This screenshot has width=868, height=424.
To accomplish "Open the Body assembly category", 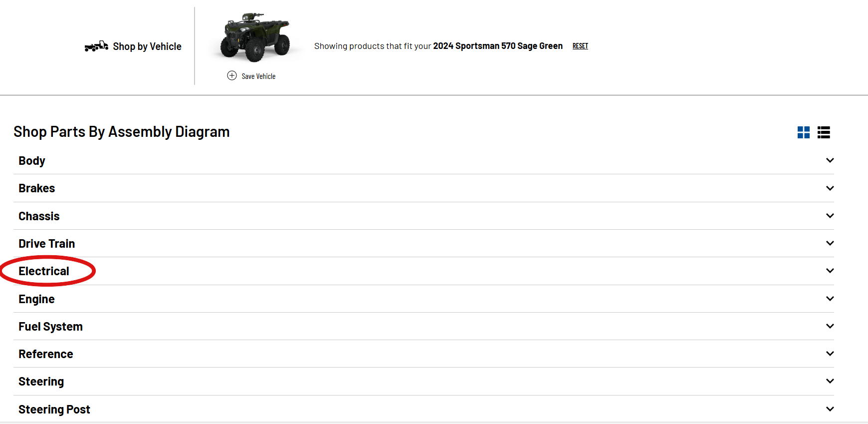I will pyautogui.click(x=424, y=161).
